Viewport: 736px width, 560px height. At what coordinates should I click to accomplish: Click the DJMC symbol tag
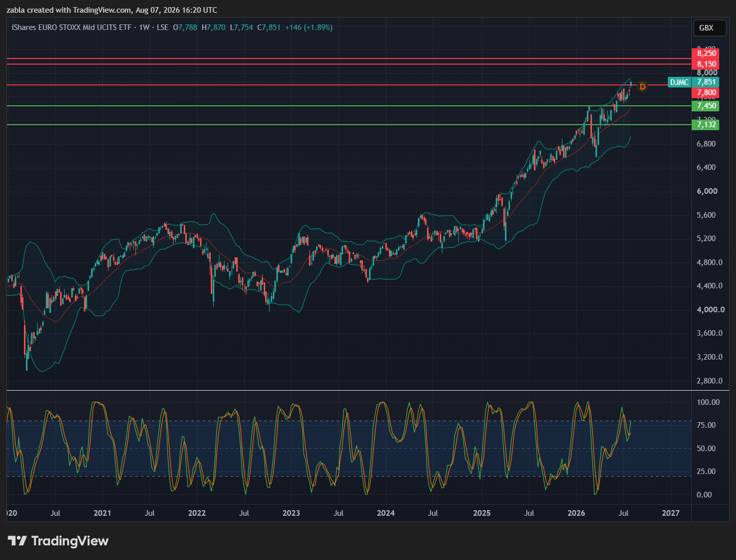[679, 82]
